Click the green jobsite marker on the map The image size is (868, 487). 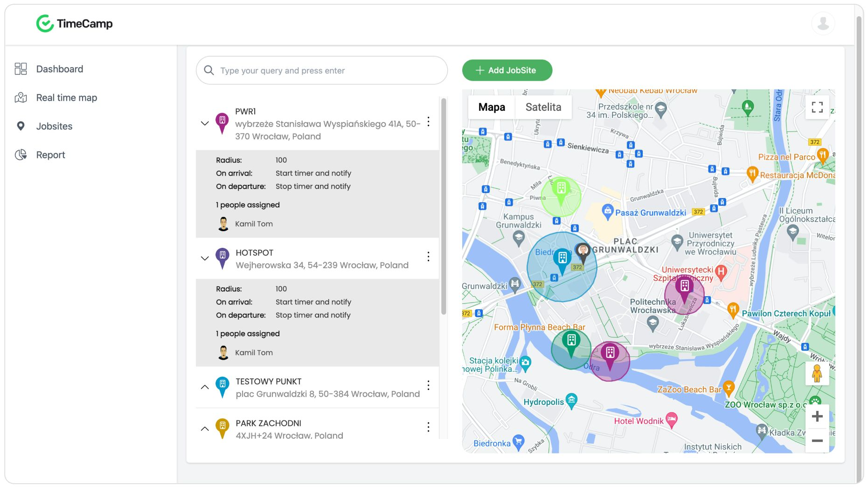tap(561, 191)
